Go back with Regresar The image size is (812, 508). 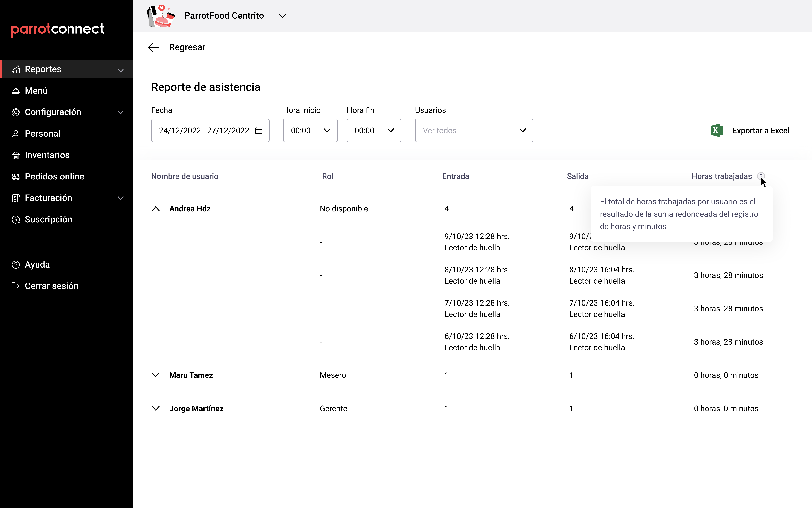click(187, 47)
